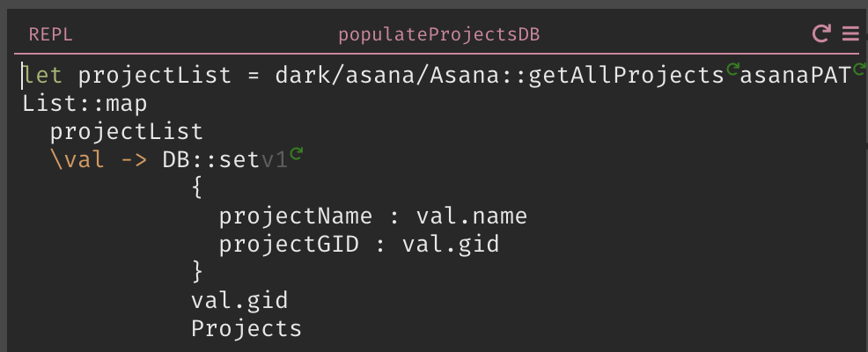
Task: Click the v1 version tag after DB::set
Action: [x=274, y=160]
